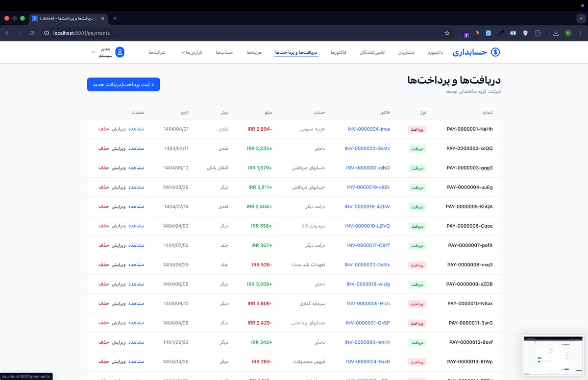Click the eyedropper color picker extension

(x=501, y=33)
